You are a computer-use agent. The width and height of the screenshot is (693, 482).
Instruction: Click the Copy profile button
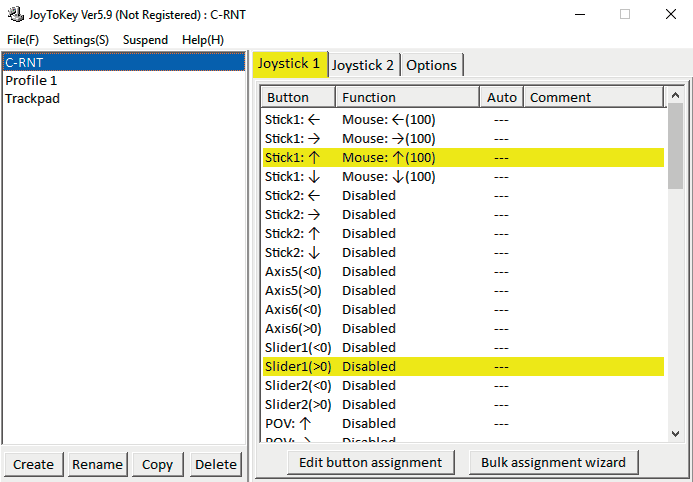(157, 464)
